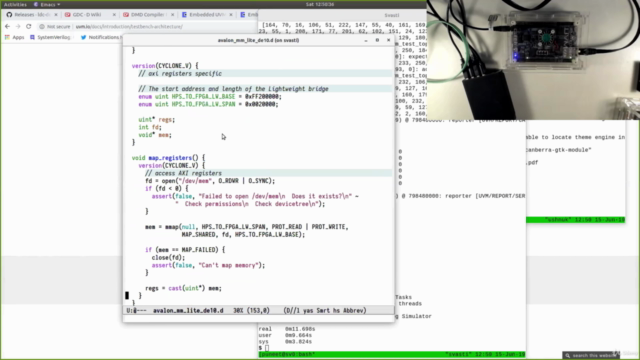
Task: Click the avalon_mm_lite_de10.d window title bar
Action: coord(258,40)
